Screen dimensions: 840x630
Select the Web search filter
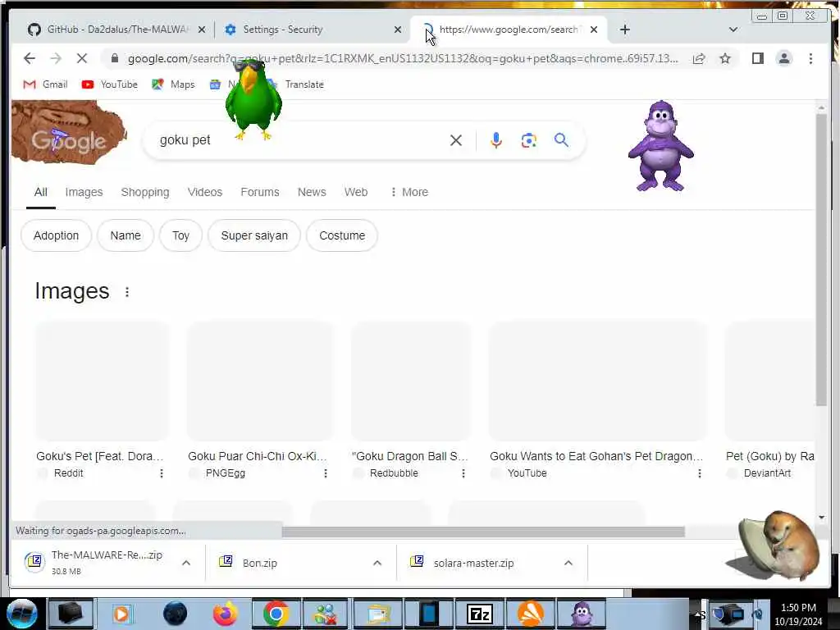pyautogui.click(x=356, y=192)
